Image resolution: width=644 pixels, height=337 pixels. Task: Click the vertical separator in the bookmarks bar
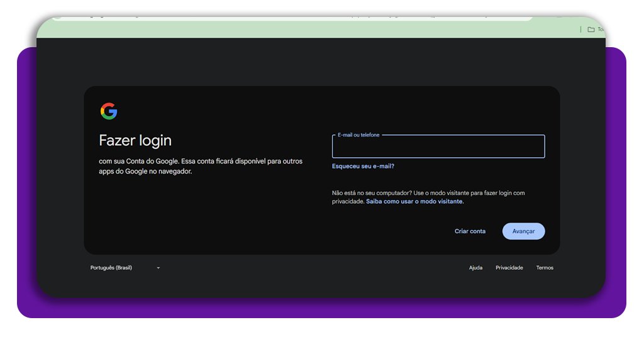580,30
